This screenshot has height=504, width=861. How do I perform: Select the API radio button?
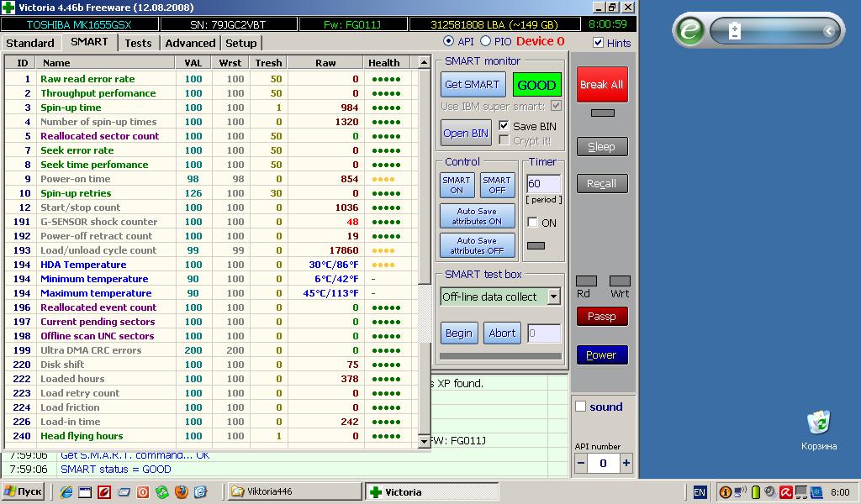(x=449, y=41)
